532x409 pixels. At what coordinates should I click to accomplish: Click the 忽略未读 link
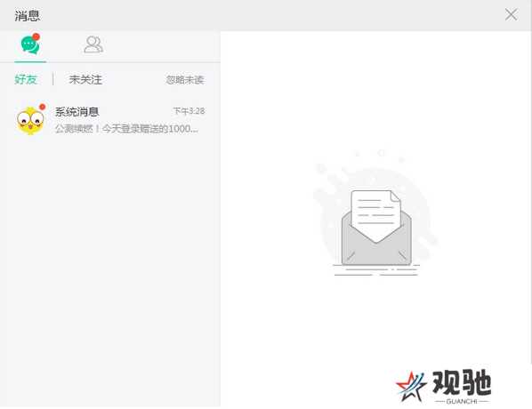coord(185,80)
